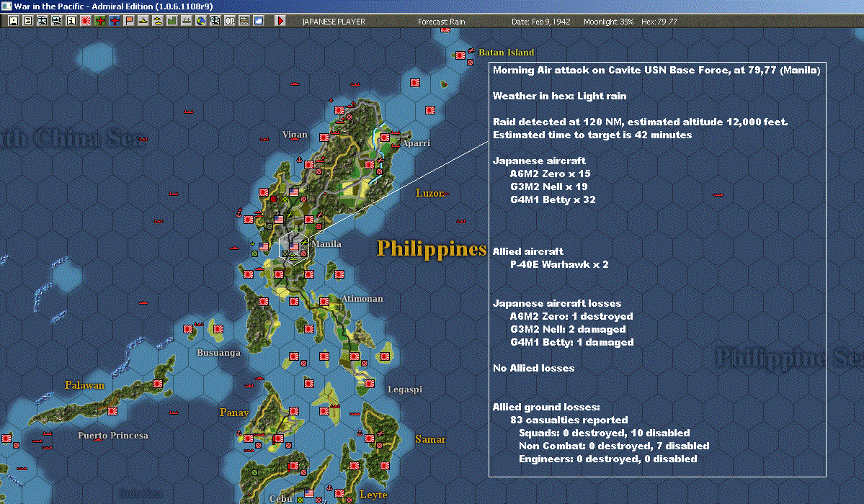Click the 'Aparri' map label
864x504 pixels.
coord(416,143)
